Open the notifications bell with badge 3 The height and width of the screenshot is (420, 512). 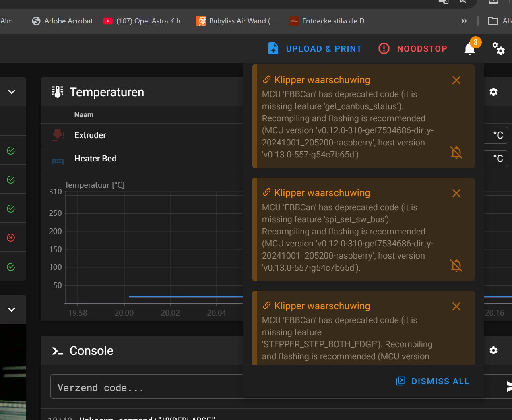469,49
